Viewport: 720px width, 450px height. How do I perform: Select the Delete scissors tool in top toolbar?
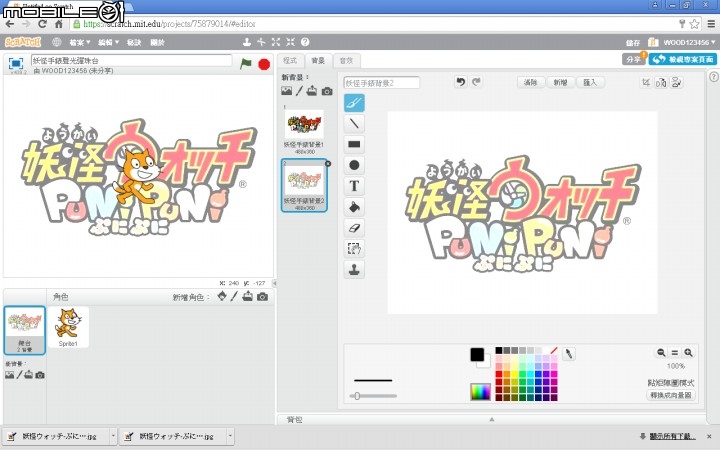[x=261, y=42]
